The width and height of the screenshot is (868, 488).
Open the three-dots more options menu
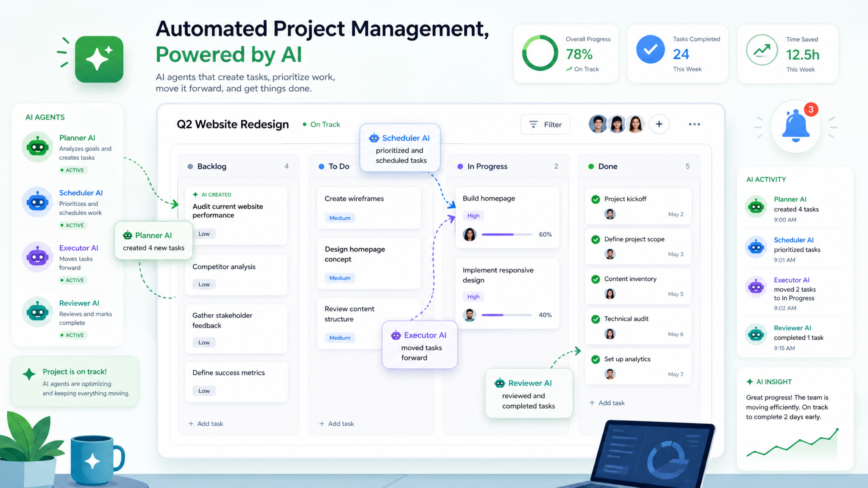694,124
